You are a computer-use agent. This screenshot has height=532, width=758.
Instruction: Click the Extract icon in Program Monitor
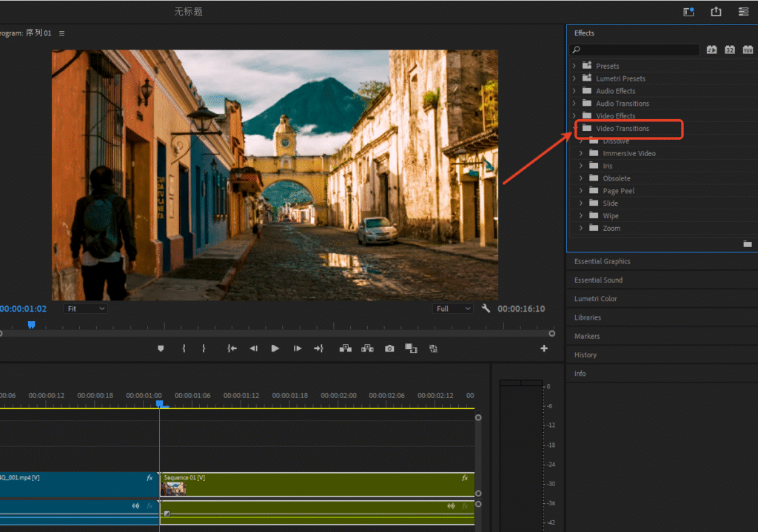pos(367,348)
